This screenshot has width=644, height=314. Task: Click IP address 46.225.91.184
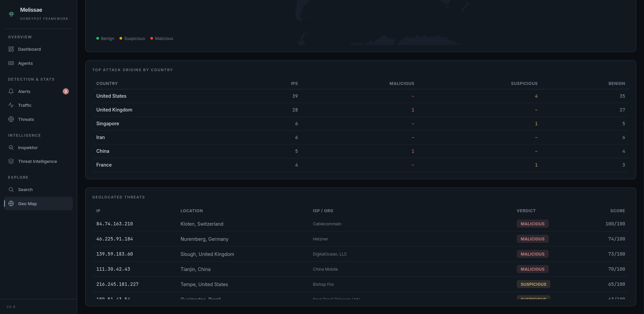pyautogui.click(x=114, y=239)
